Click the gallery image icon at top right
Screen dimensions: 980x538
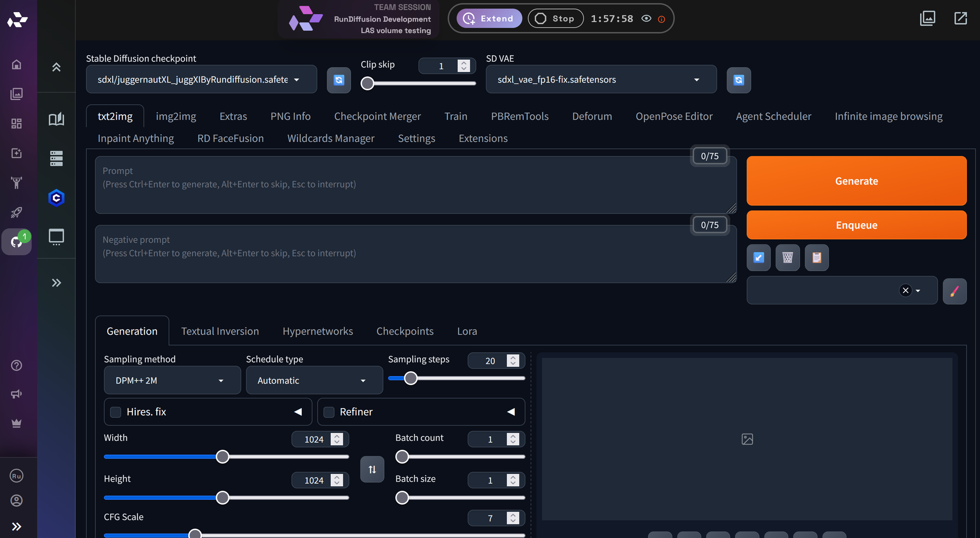click(x=928, y=18)
